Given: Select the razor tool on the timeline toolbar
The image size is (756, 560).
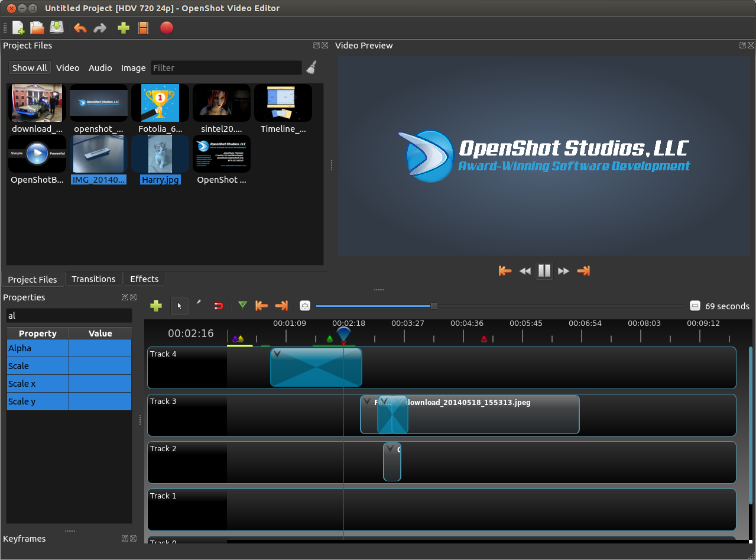Looking at the screenshot, I should tap(199, 305).
